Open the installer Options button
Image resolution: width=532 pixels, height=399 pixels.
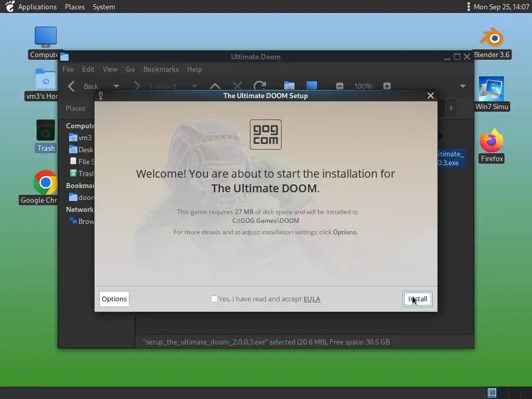114,299
